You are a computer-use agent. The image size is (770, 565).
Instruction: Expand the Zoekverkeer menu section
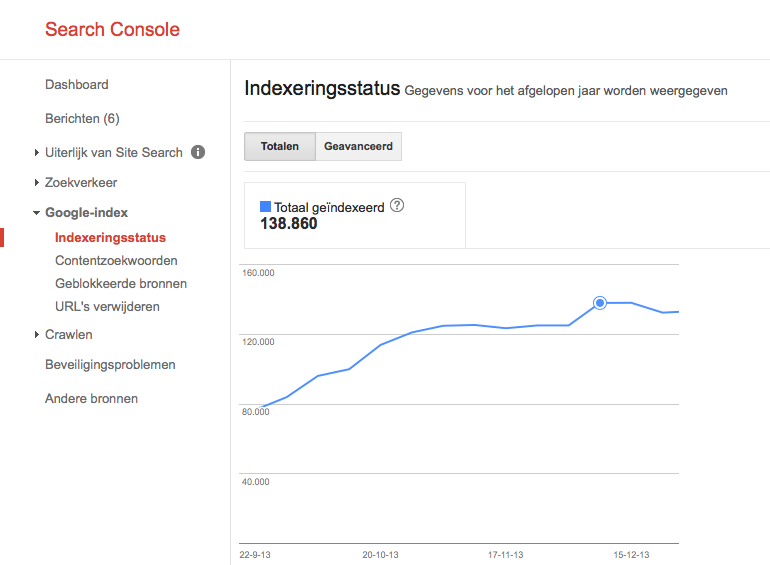click(x=37, y=183)
